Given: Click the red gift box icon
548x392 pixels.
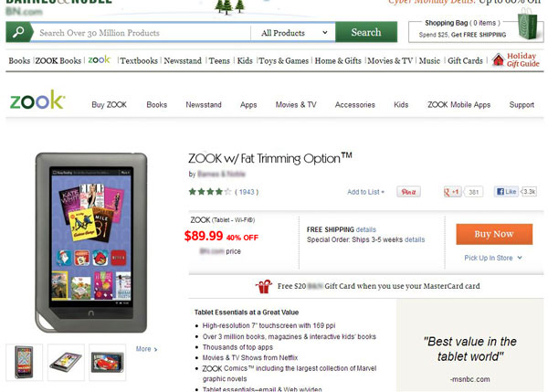Looking at the screenshot, I should 264,287.
